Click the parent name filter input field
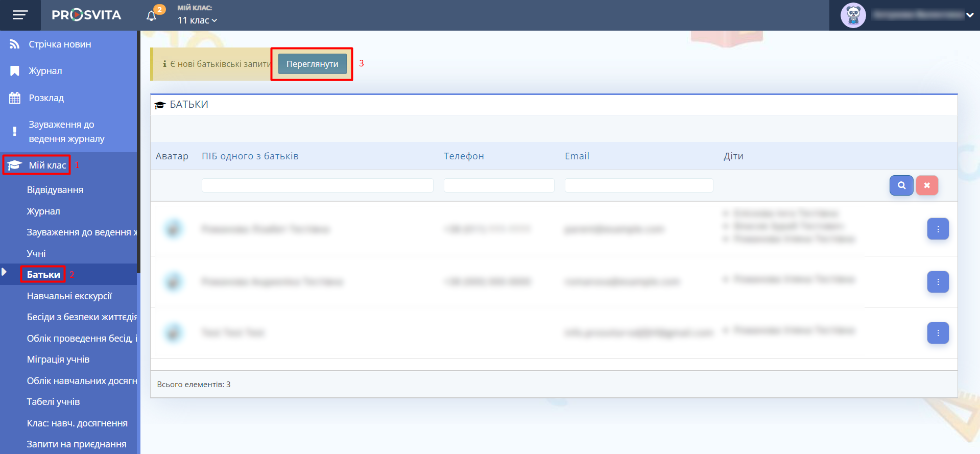This screenshot has height=454, width=980. point(317,185)
